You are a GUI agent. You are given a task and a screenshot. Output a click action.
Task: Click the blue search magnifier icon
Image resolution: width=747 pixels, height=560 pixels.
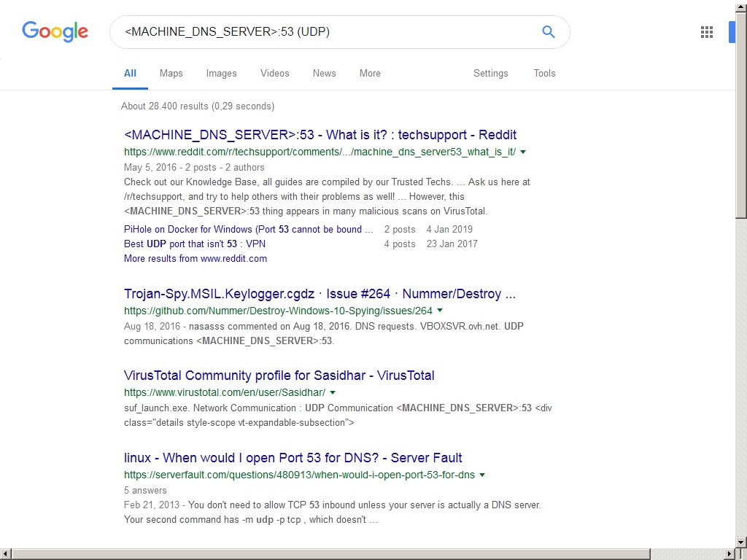click(549, 32)
